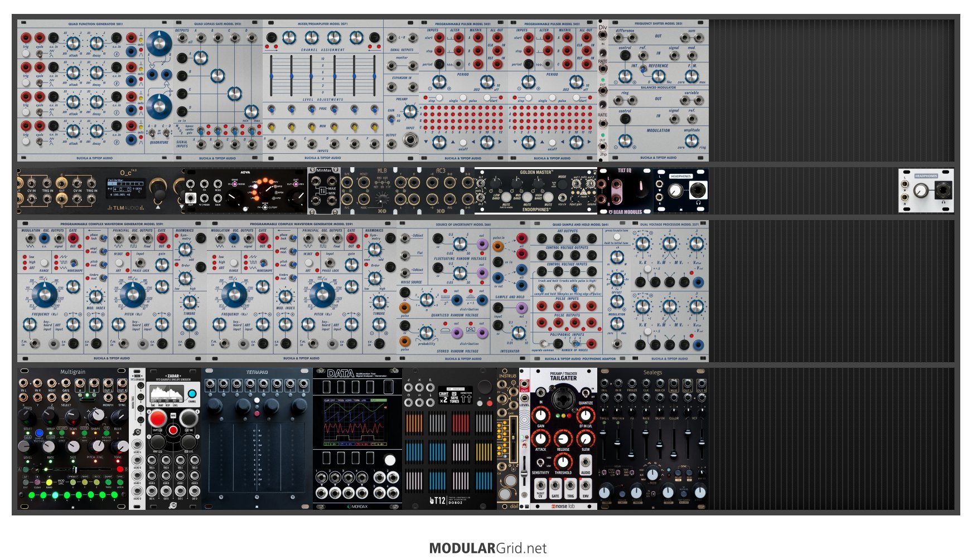Click the row A attack knob

point(73,43)
